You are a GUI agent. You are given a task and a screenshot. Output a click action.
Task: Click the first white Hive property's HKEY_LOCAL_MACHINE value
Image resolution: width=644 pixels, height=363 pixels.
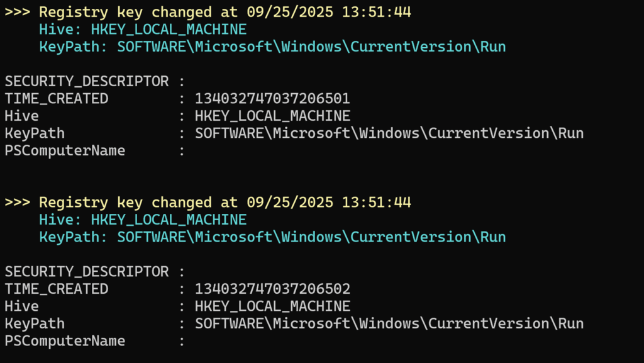pyautogui.click(x=272, y=116)
